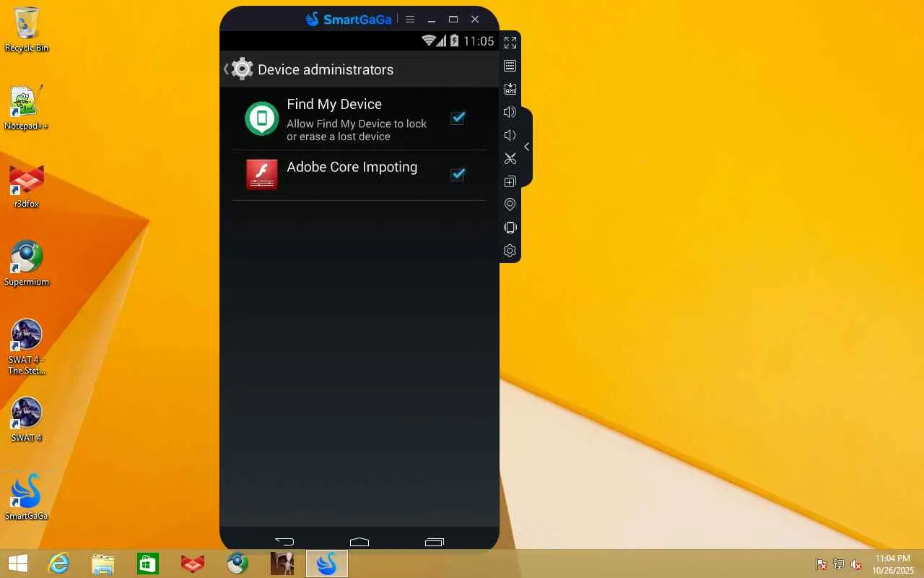Open SmartGaGa hamburger menu
The width and height of the screenshot is (924, 578).
(x=410, y=20)
